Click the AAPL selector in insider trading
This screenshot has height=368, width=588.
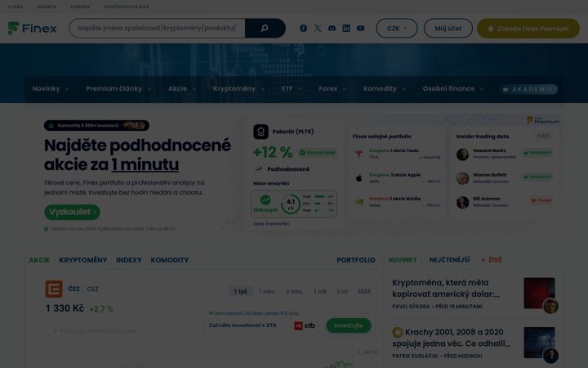[x=543, y=136]
